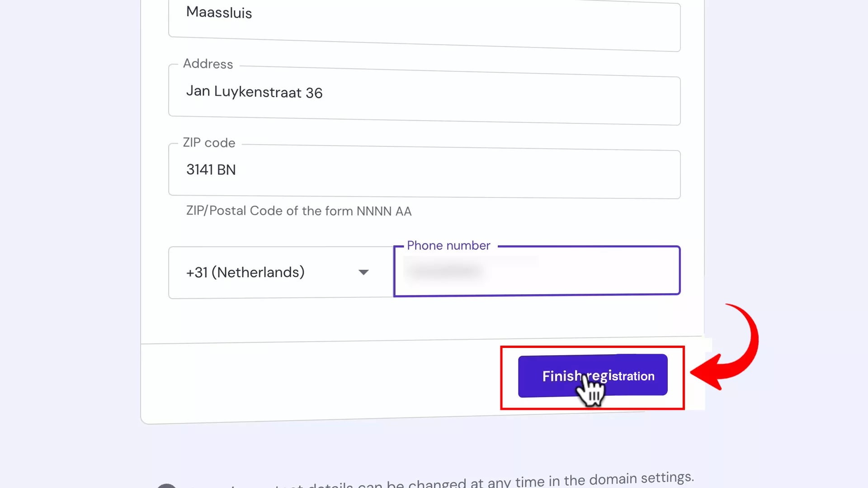Click the Finish registration button
This screenshot has width=868, height=488.
[593, 376]
